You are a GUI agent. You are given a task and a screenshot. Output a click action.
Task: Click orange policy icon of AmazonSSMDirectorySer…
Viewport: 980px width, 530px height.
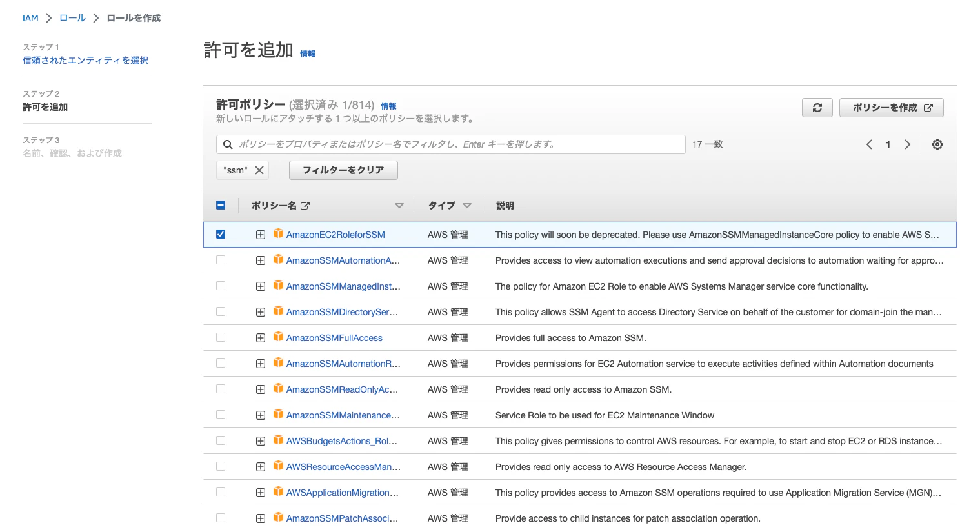278,311
